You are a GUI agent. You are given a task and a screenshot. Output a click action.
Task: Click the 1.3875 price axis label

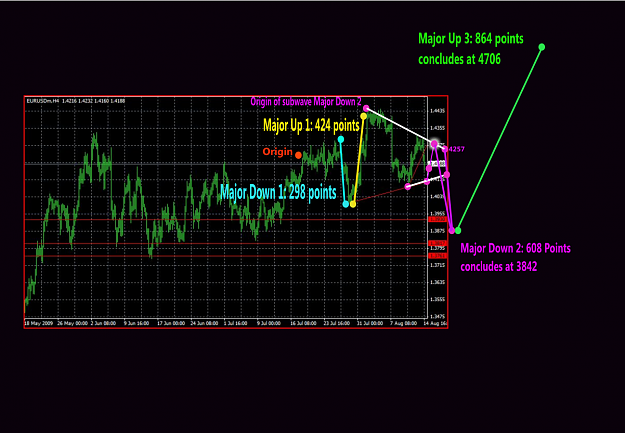click(438, 231)
